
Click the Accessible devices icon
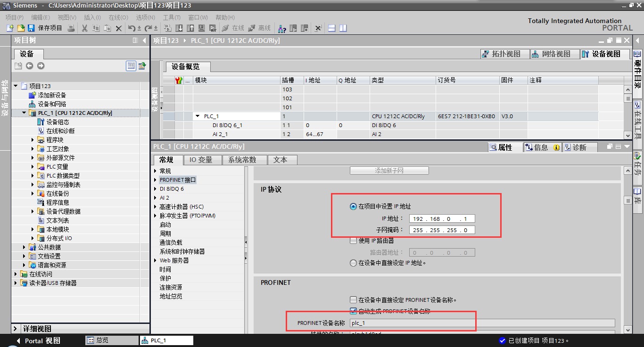pos(281,28)
